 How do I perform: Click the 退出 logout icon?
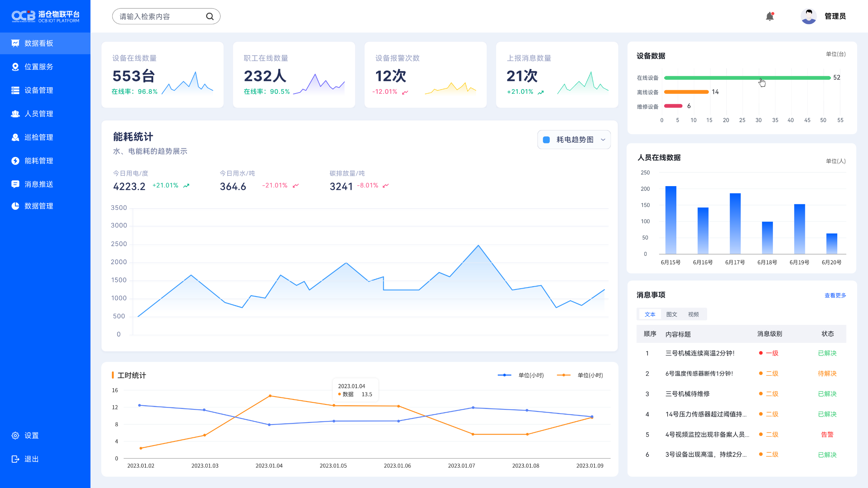(15, 459)
